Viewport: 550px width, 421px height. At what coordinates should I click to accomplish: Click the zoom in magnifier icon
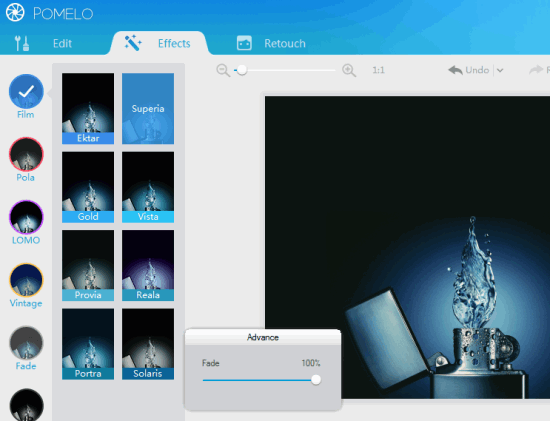tap(349, 70)
